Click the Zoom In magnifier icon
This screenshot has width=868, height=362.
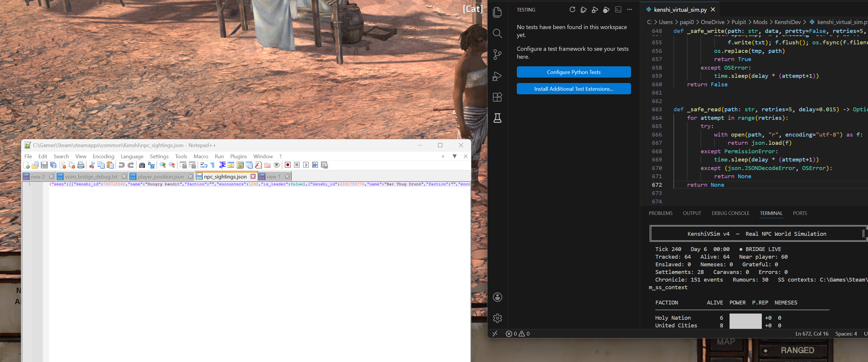tap(163, 165)
